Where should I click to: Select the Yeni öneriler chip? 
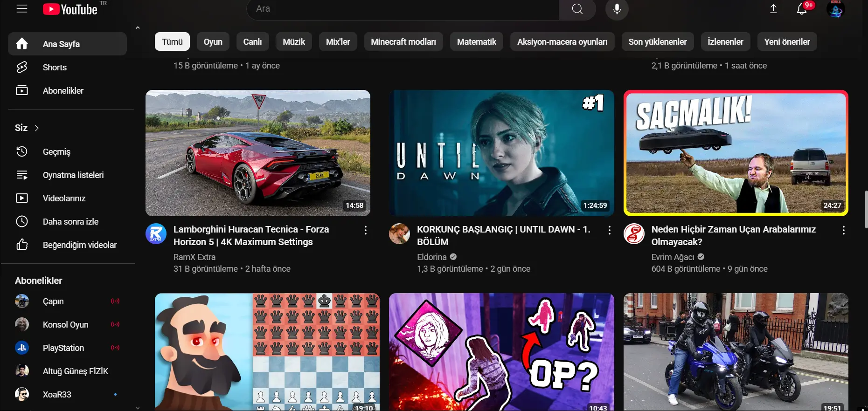[x=787, y=41]
